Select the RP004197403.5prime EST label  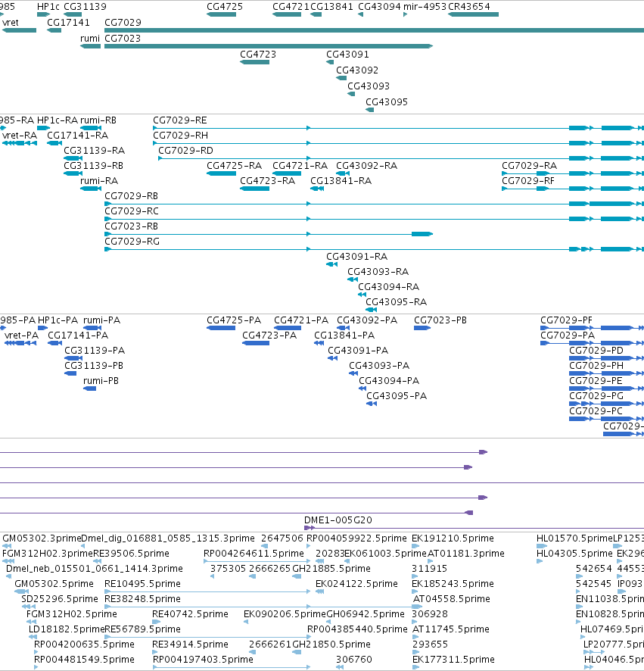coord(203,660)
